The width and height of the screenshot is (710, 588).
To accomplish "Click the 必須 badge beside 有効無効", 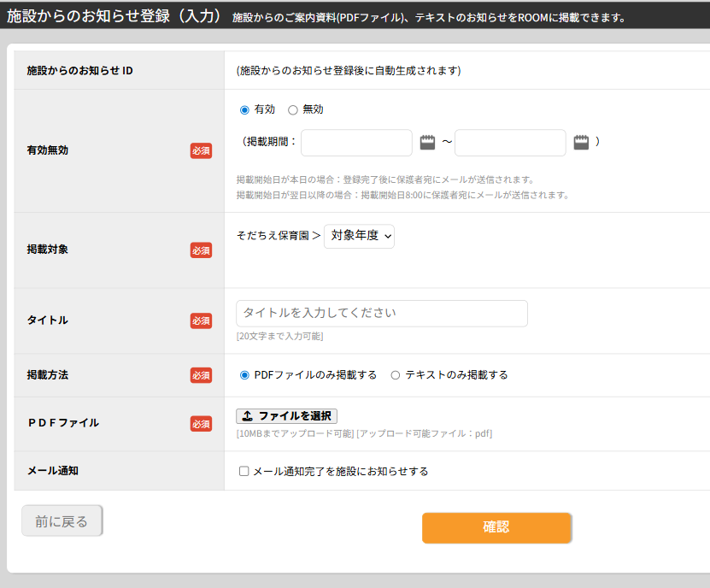I will pos(201,150).
